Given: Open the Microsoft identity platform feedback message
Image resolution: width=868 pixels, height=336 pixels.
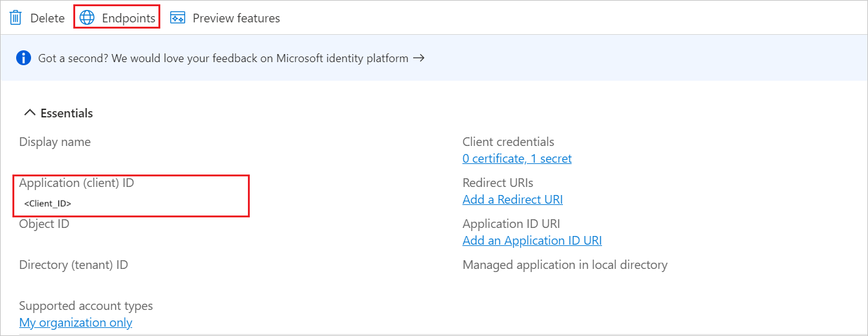Looking at the screenshot, I should coord(223,58).
